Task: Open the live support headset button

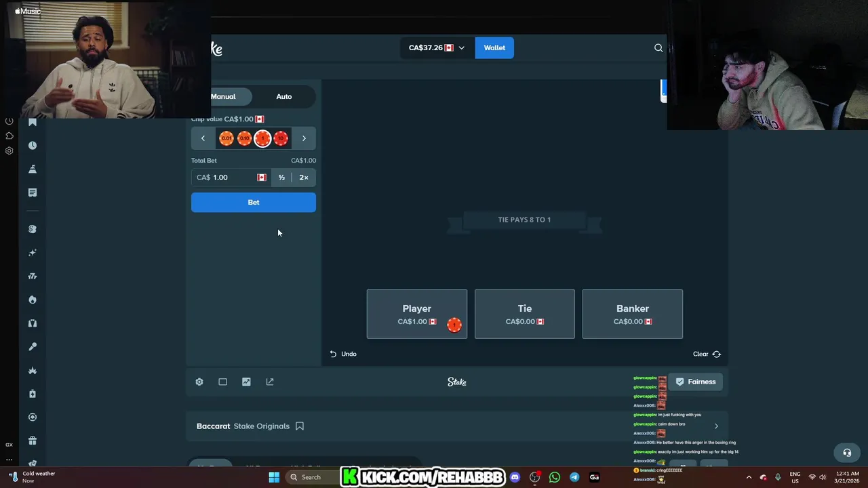Action: [x=847, y=452]
